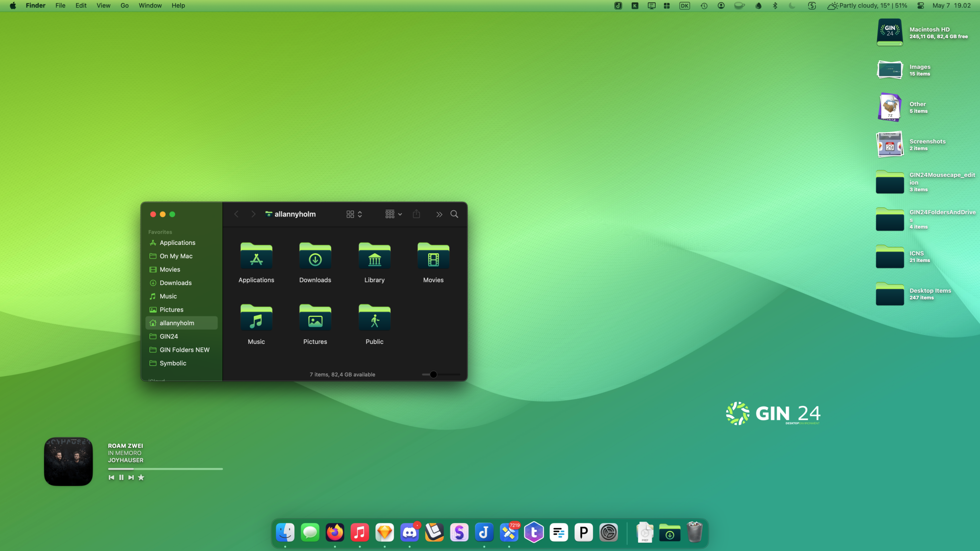
Task: Click the share icon in Finder toolbar
Action: coord(416,214)
